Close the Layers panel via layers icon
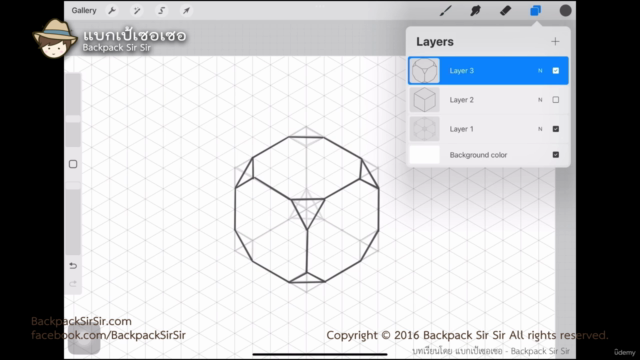The height and width of the screenshot is (360, 640). [535, 11]
